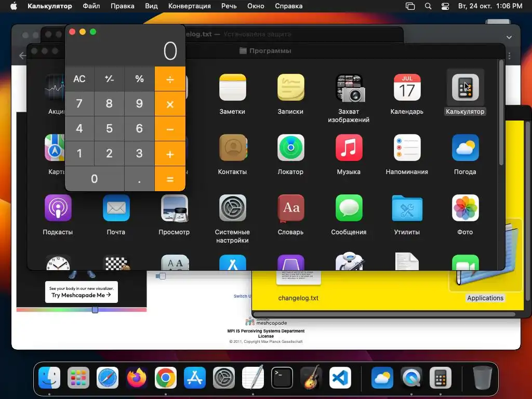This screenshot has height=399, width=532.
Task: Open the Apple menu
Action: click(x=14, y=6)
